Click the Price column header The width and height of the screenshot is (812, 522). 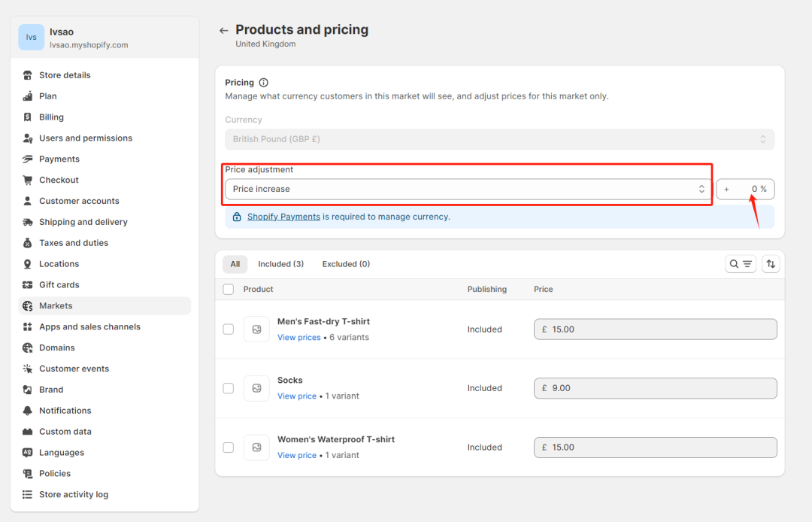pyautogui.click(x=544, y=290)
